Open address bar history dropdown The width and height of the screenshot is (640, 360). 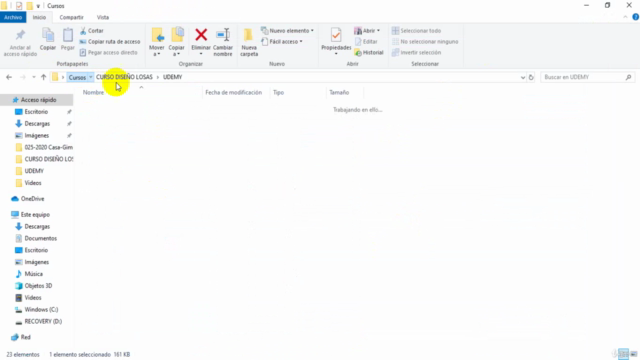coord(522,77)
